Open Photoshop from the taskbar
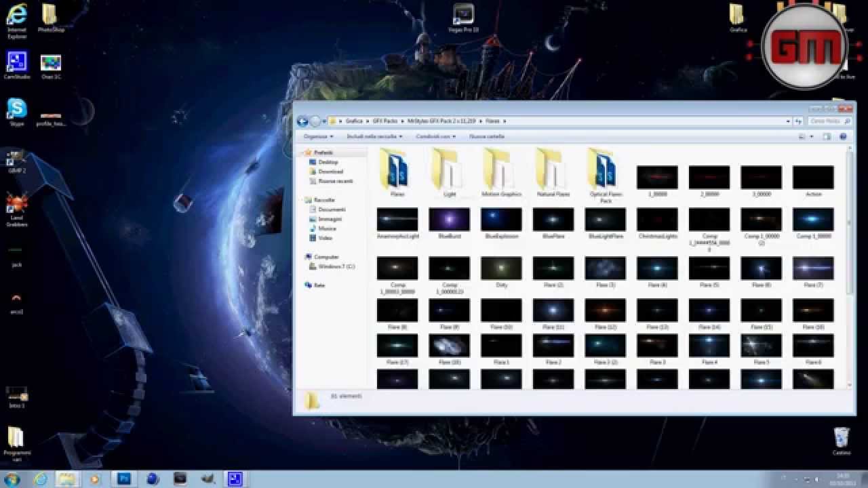 (x=124, y=479)
